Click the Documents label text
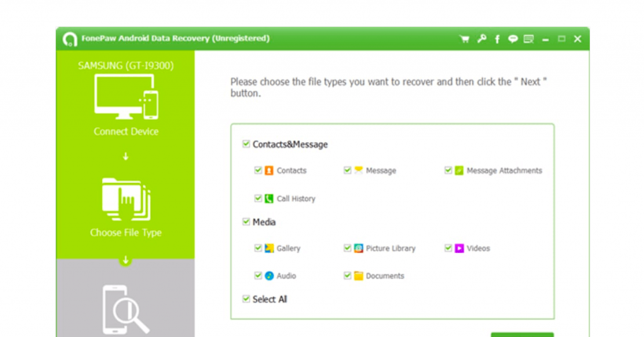644x337 pixels. [x=385, y=276]
